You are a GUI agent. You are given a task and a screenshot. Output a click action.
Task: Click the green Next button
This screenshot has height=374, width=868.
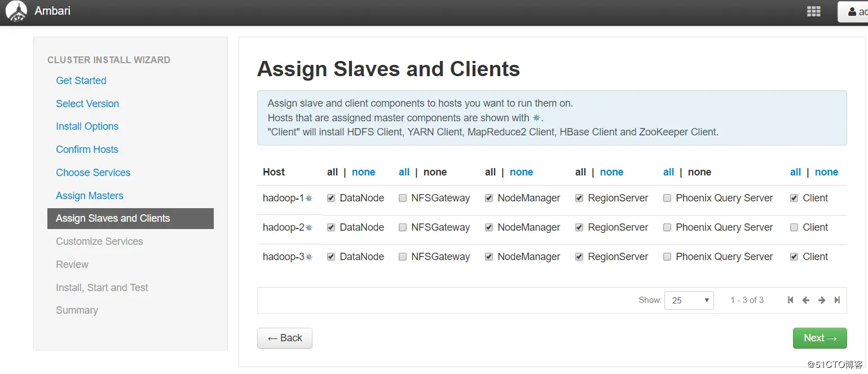(x=820, y=338)
